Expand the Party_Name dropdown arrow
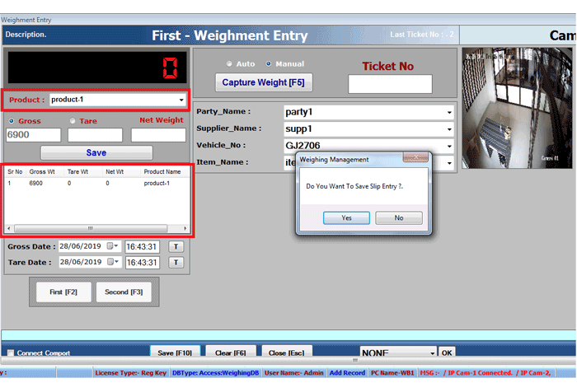Screen dimensions: 577x392 [x=449, y=113]
